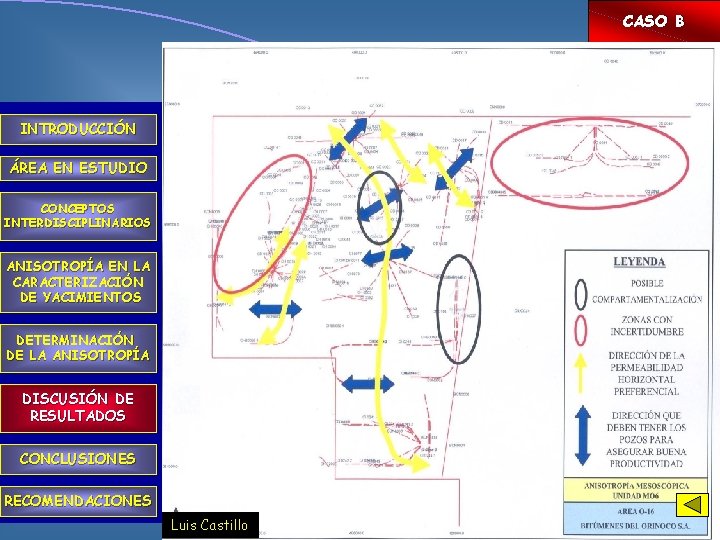Open the INTRODUCCIÓN section
The image size is (720, 540).
pyautogui.click(x=79, y=129)
